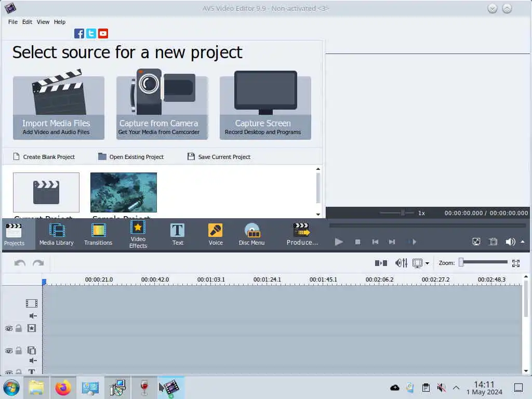Create Blank Project
This screenshot has width=532, height=399.
coord(44,157)
